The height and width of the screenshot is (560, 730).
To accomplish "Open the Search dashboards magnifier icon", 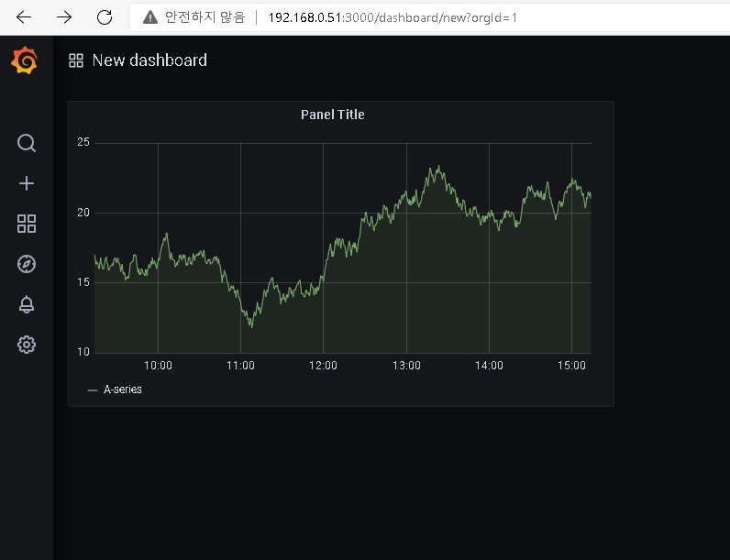I will 27,143.
